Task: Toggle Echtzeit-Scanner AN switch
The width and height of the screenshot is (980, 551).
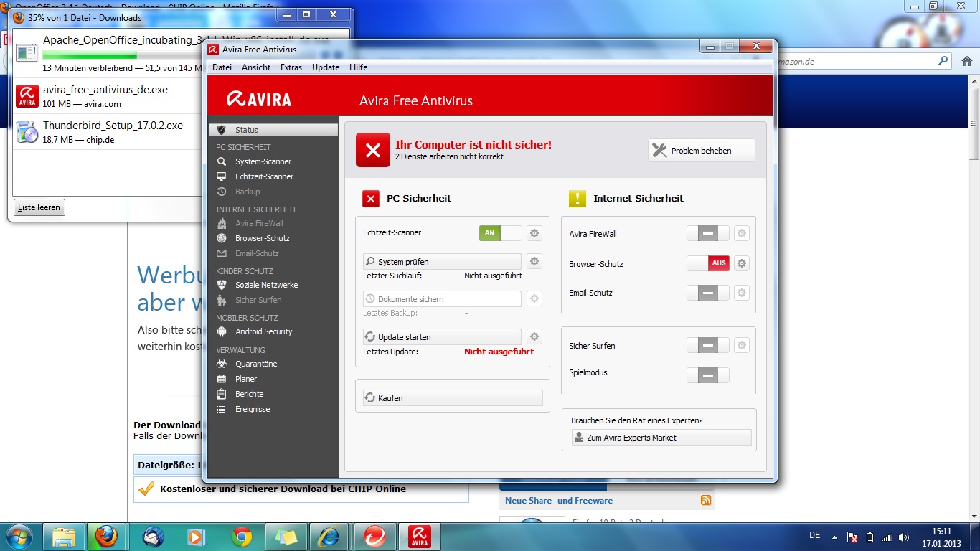Action: click(501, 233)
